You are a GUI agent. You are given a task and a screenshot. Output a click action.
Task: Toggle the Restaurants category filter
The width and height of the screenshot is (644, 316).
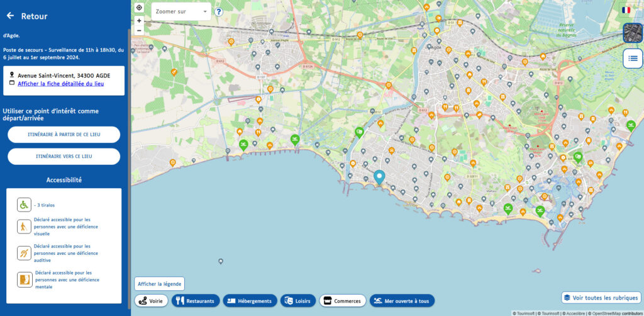[196, 301]
